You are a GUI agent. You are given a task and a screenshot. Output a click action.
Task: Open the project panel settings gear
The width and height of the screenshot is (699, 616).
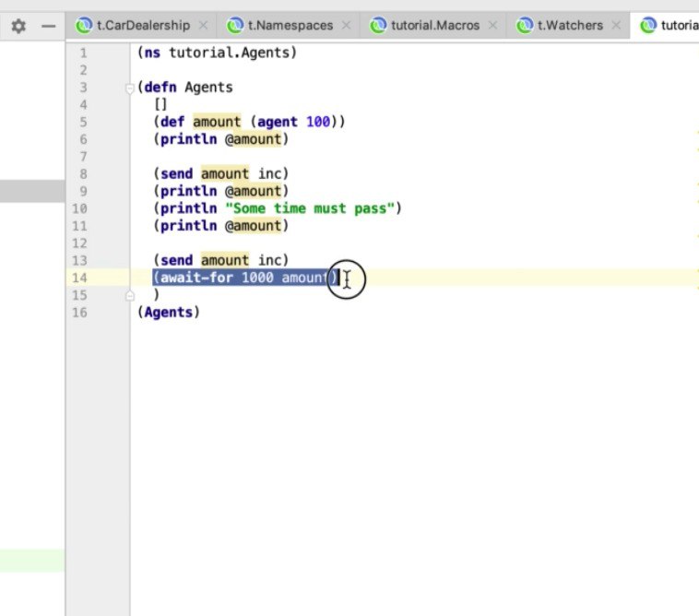point(18,26)
